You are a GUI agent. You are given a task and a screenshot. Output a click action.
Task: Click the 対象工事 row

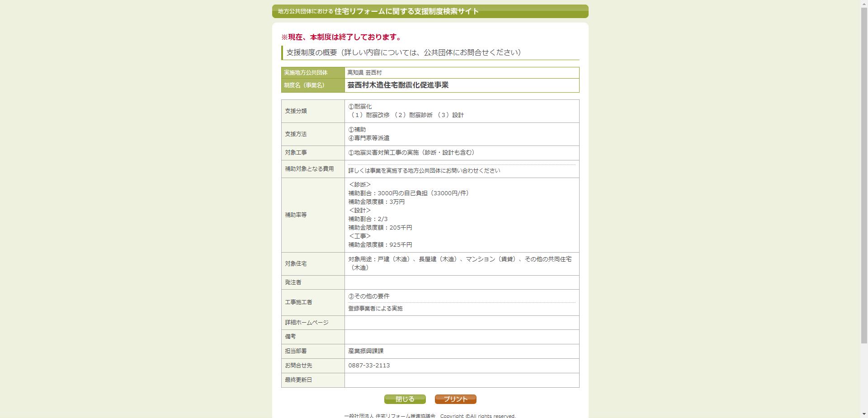coord(411,153)
